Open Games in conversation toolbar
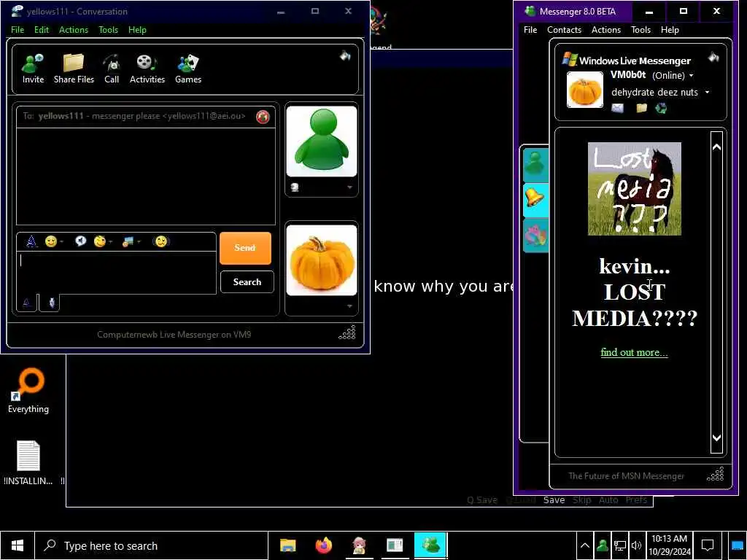The height and width of the screenshot is (560, 747). click(188, 69)
